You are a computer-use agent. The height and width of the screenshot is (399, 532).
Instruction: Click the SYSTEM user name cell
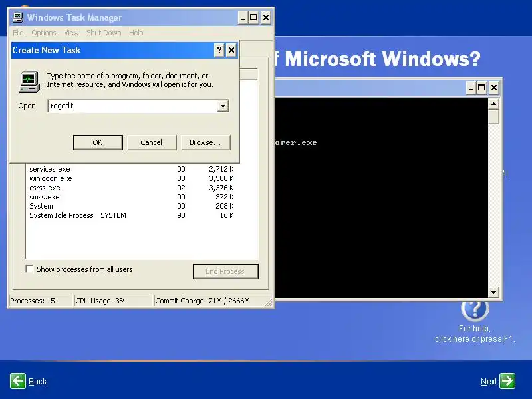click(113, 215)
